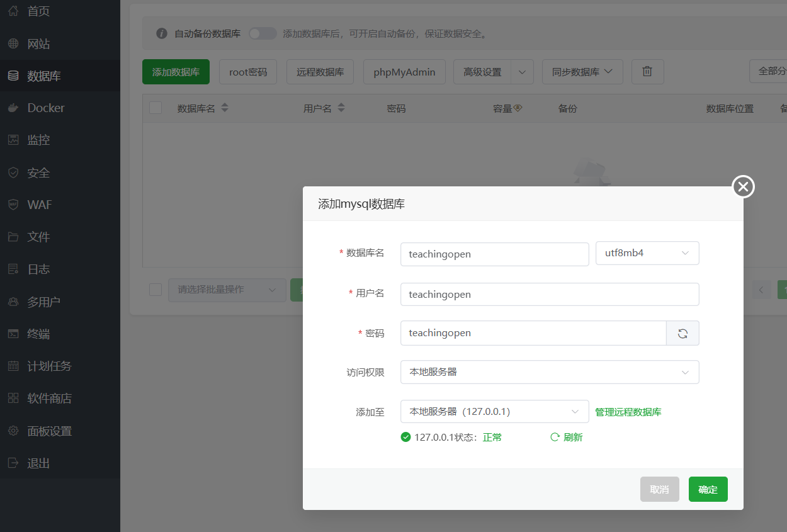The image size is (787, 532).
Task: Click the 刷新 refresh status icon
Action: (555, 437)
